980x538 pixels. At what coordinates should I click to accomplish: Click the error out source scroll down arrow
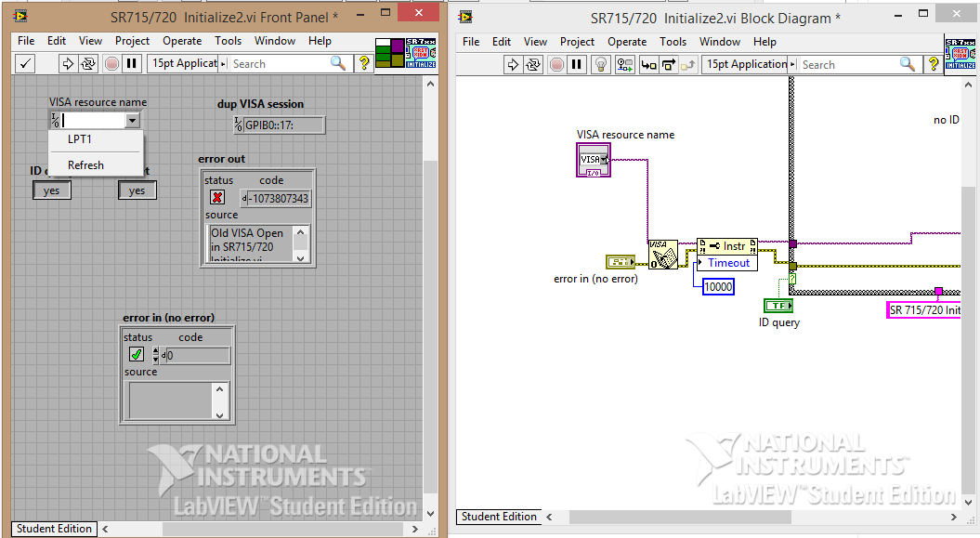(301, 257)
